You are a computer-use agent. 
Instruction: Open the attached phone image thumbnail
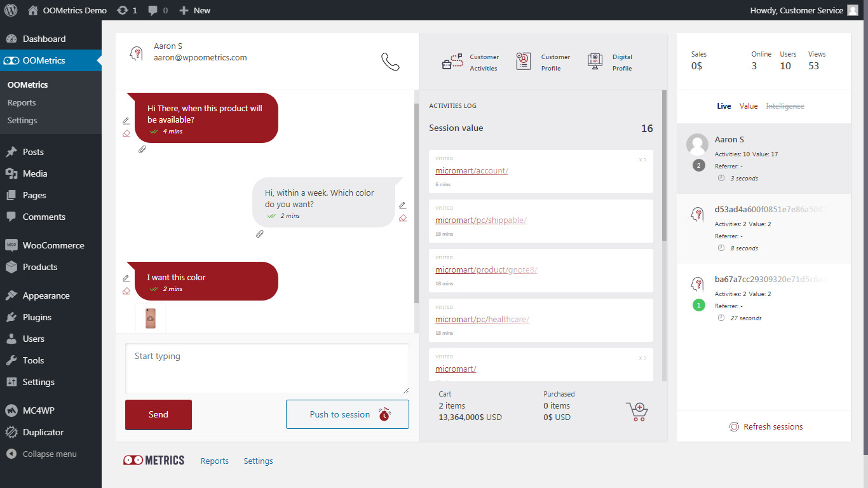[x=151, y=318]
